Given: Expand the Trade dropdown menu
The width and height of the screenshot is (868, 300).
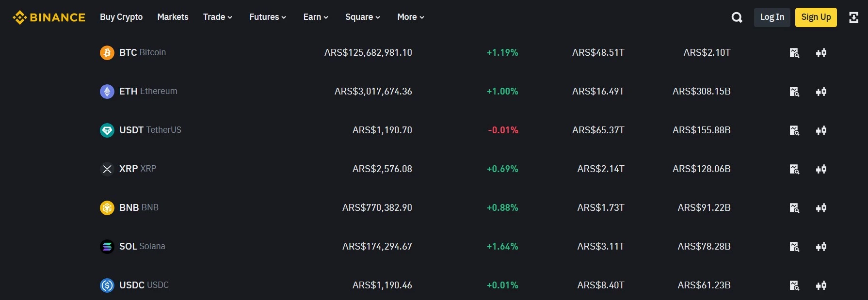Looking at the screenshot, I should [x=217, y=17].
